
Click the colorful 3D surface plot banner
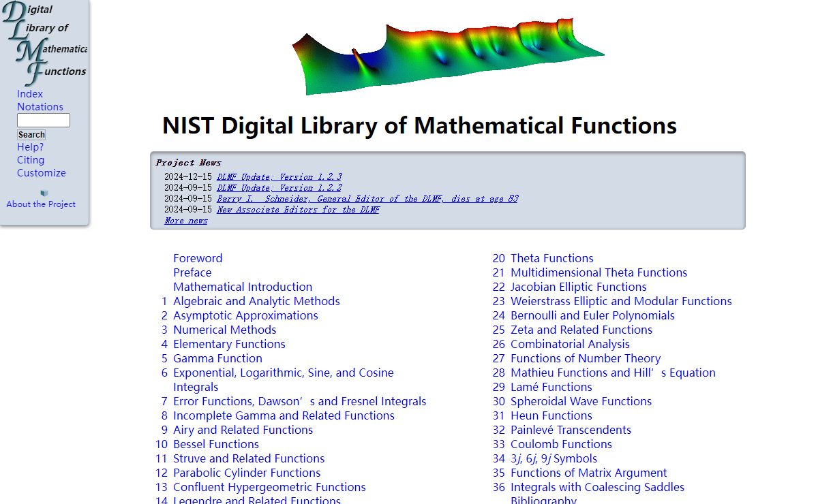[449, 57]
